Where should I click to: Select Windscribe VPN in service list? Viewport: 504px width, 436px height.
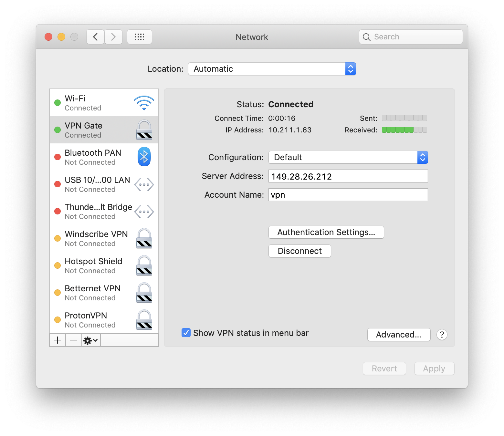[x=96, y=238]
